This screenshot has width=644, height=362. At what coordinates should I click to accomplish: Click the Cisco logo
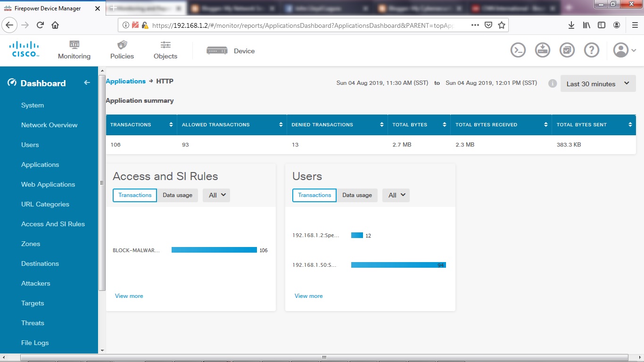point(24,49)
